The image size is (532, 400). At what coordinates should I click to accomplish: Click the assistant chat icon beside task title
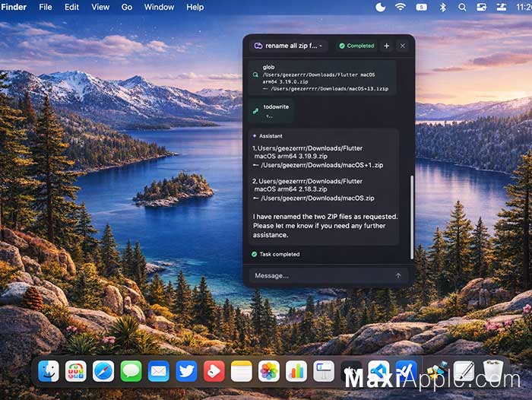pyautogui.click(x=258, y=46)
